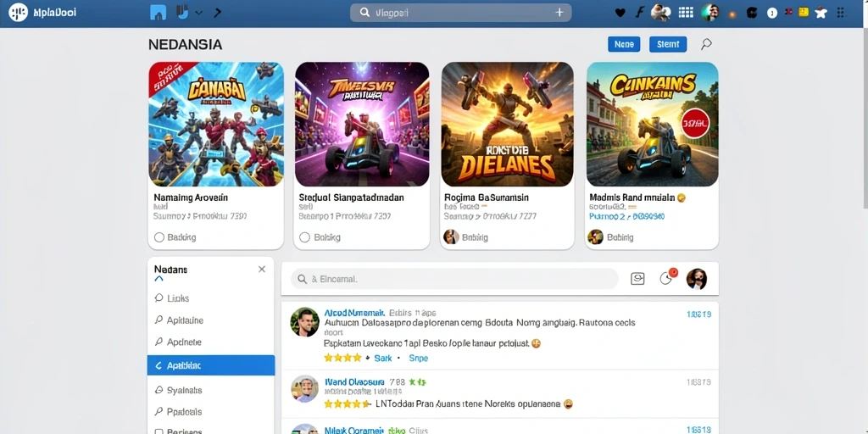Open the 'Rogima BaSuramsin' game title
This screenshot has height=434, width=868.
(486, 197)
